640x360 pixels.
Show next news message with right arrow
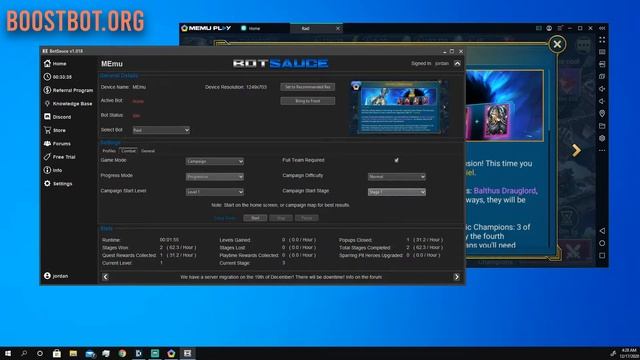(456, 277)
